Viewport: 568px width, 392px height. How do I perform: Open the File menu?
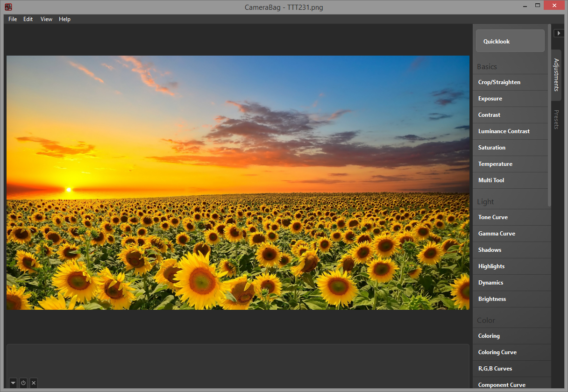point(13,19)
